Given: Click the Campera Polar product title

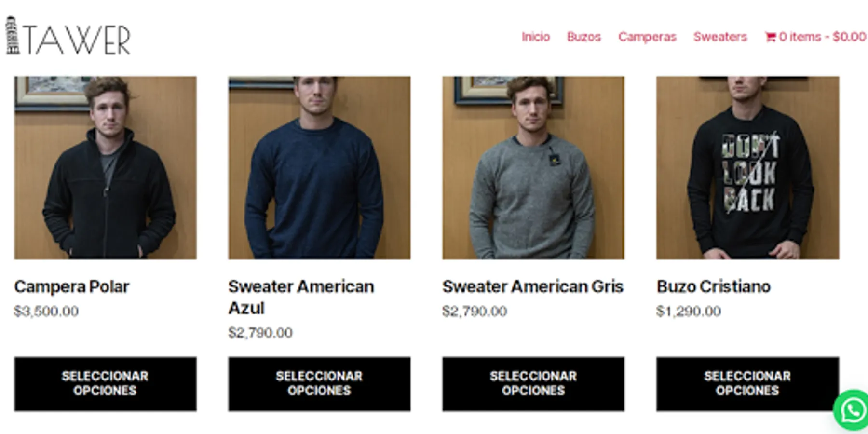Looking at the screenshot, I should [72, 286].
